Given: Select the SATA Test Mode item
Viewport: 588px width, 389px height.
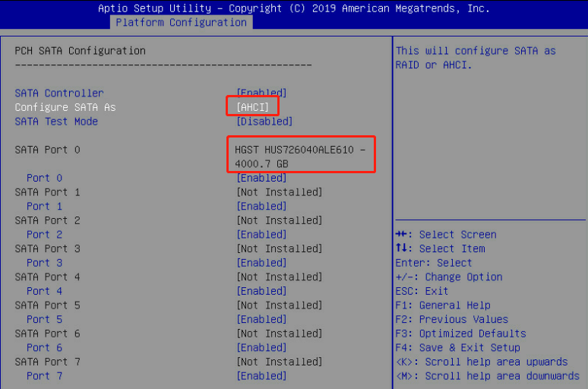Looking at the screenshot, I should coord(56,122).
